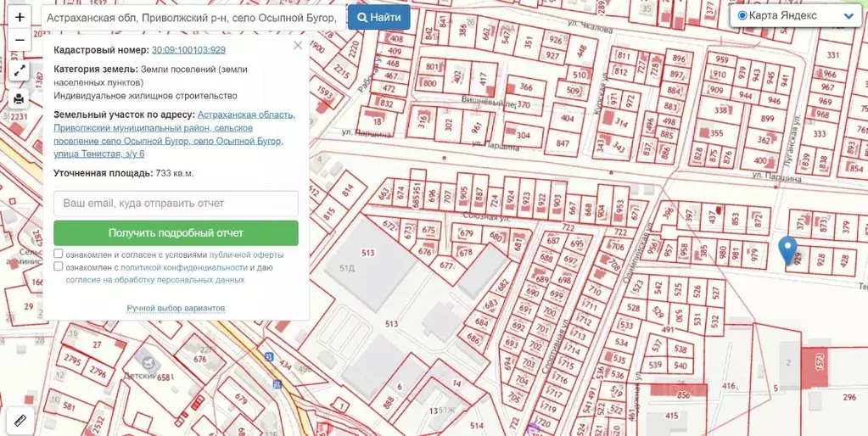Click the parcel labeled 814
868x436 pixels.
[347, 192]
